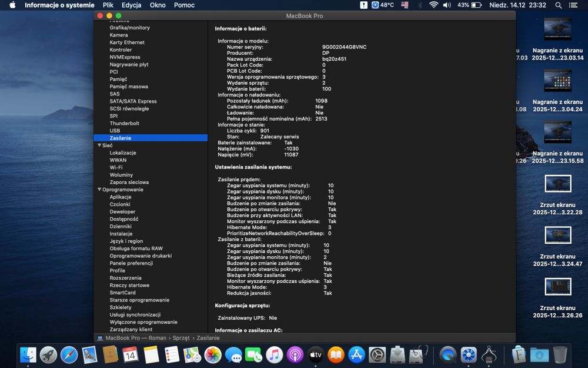Click Zasilanie in the bottom path bar

click(x=208, y=338)
